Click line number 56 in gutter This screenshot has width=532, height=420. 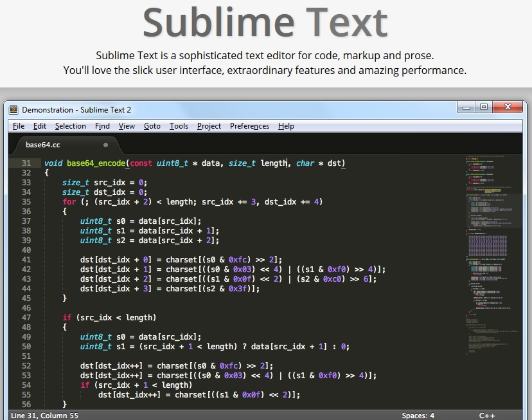click(x=26, y=405)
